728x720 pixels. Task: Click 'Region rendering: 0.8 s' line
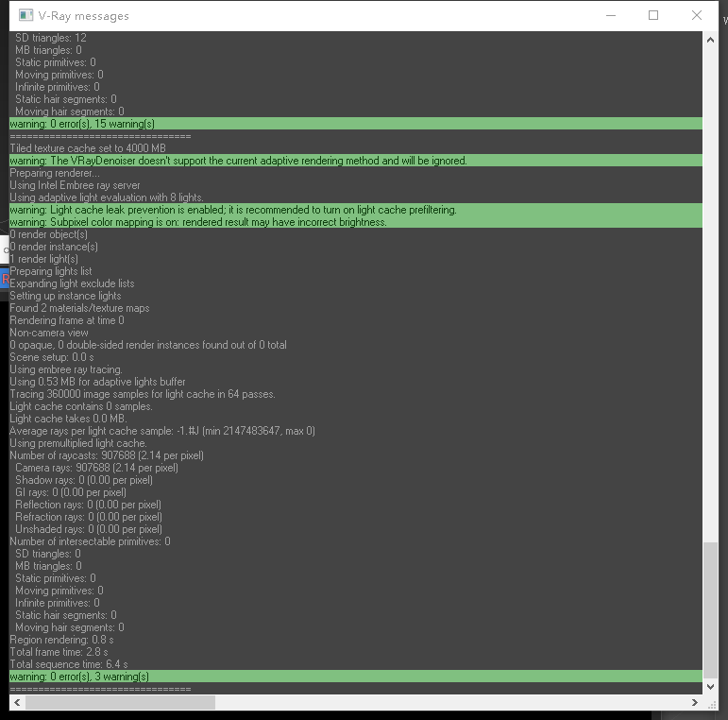coord(61,640)
